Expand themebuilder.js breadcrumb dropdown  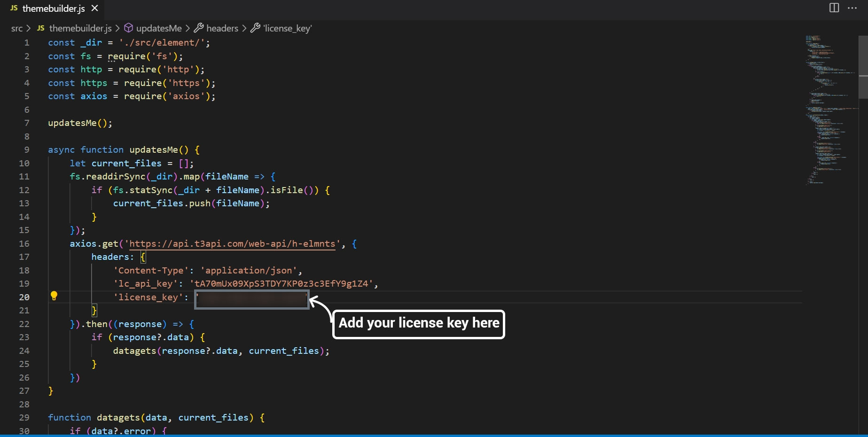tap(80, 29)
